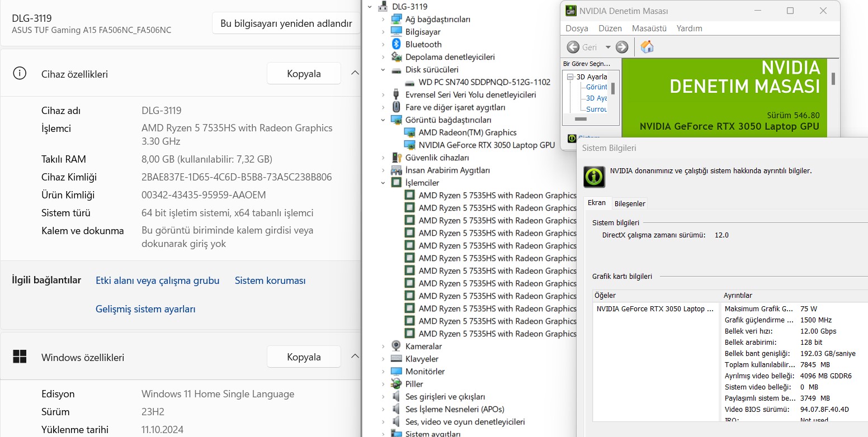Click the AMD Radeon(TM) Graphics adapter icon
This screenshot has width=868, height=437.
pyautogui.click(x=410, y=132)
